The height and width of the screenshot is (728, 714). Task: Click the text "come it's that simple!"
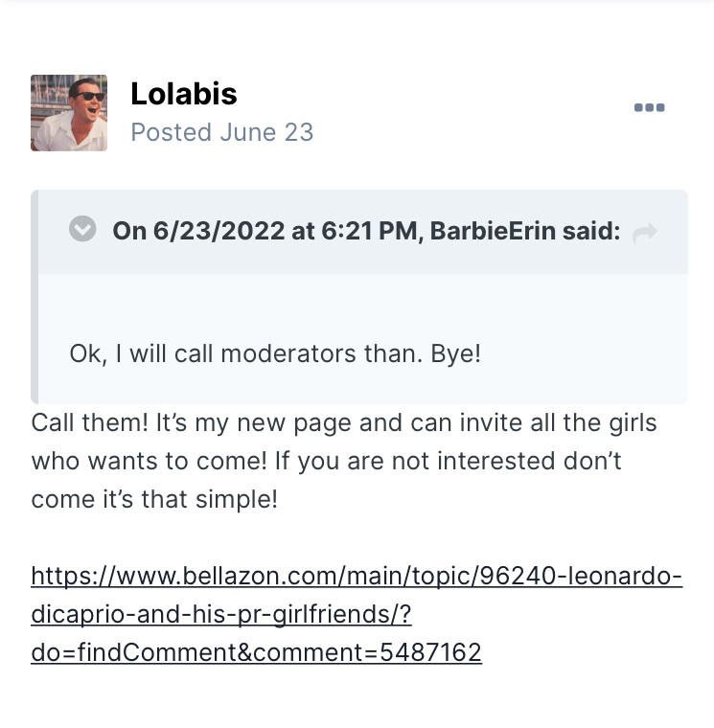click(154, 499)
